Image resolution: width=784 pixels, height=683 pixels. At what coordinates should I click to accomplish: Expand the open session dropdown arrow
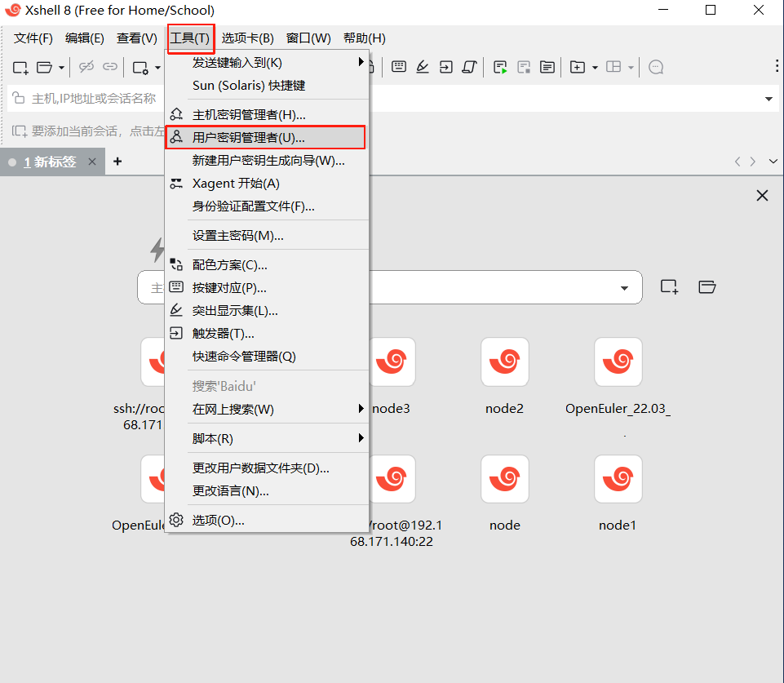(61, 67)
